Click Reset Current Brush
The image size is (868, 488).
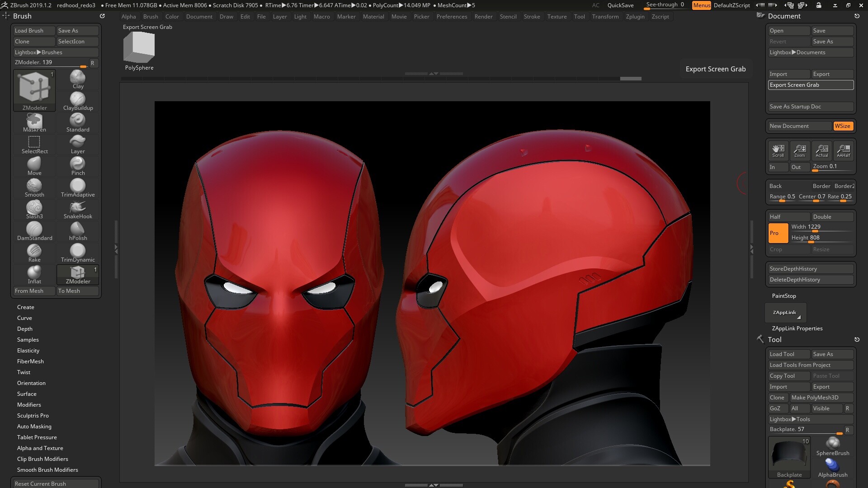(x=56, y=483)
